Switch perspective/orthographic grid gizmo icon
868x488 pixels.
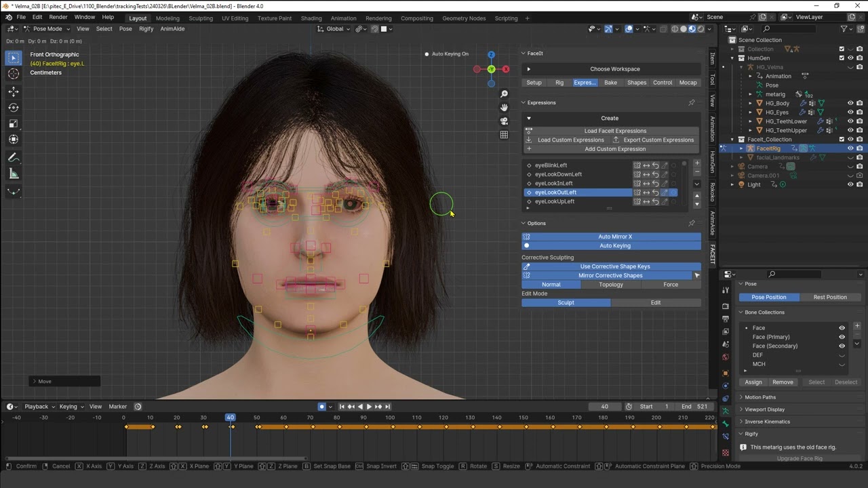504,135
